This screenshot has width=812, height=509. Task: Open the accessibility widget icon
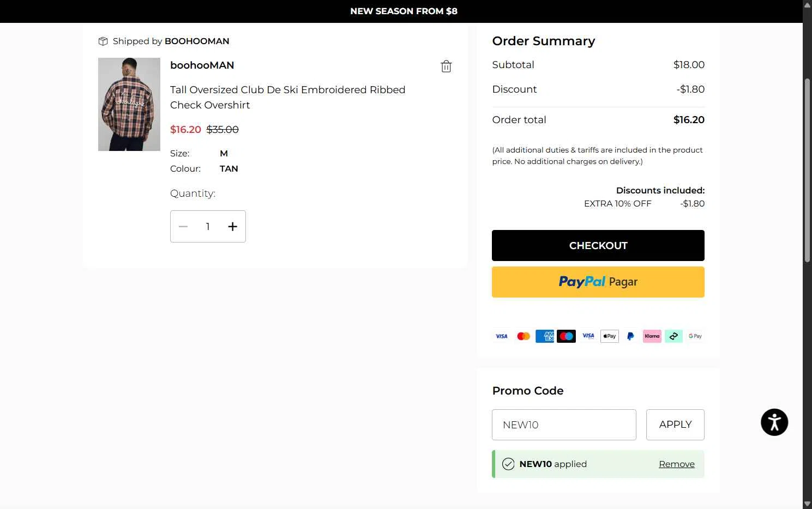tap(774, 422)
